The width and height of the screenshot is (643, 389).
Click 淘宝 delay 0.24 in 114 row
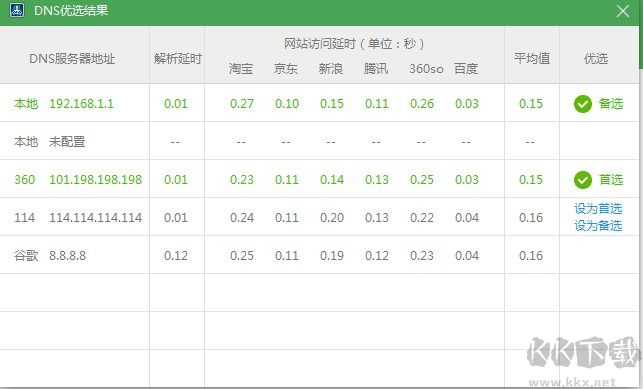click(x=242, y=218)
